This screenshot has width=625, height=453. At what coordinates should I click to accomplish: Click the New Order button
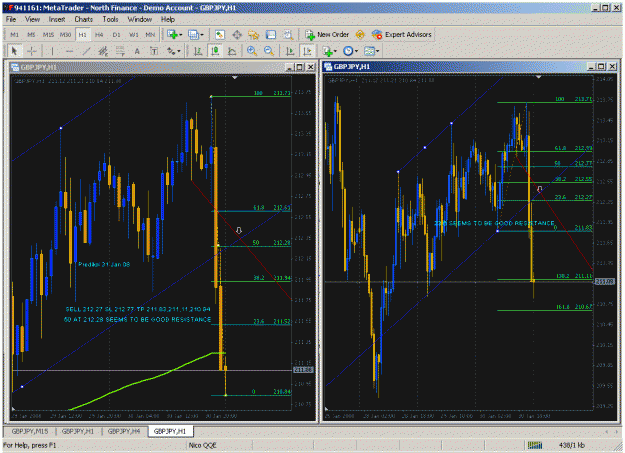(327, 35)
